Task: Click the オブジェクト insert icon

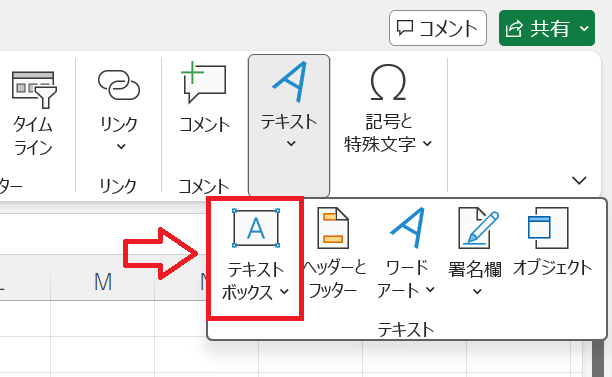Action: click(x=548, y=228)
